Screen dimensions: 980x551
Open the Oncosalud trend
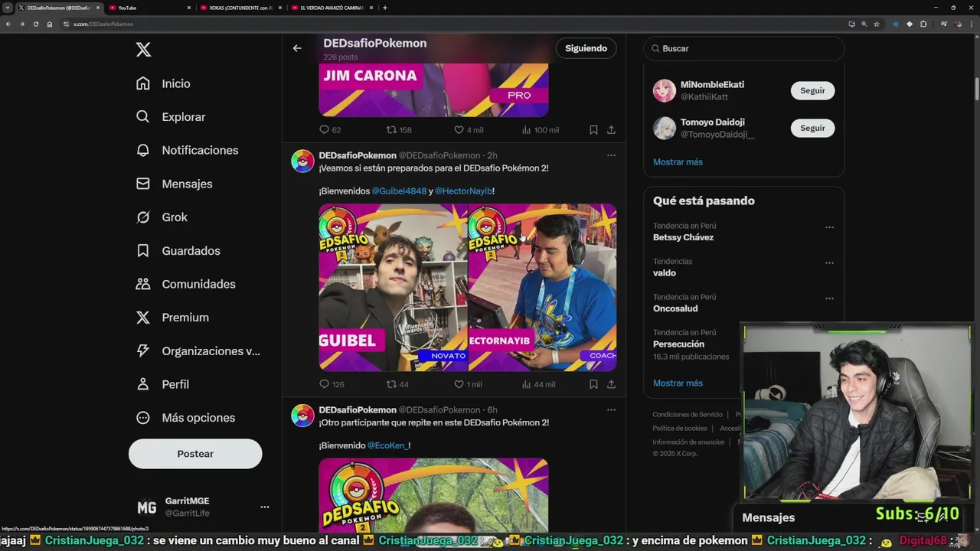pyautogui.click(x=675, y=308)
